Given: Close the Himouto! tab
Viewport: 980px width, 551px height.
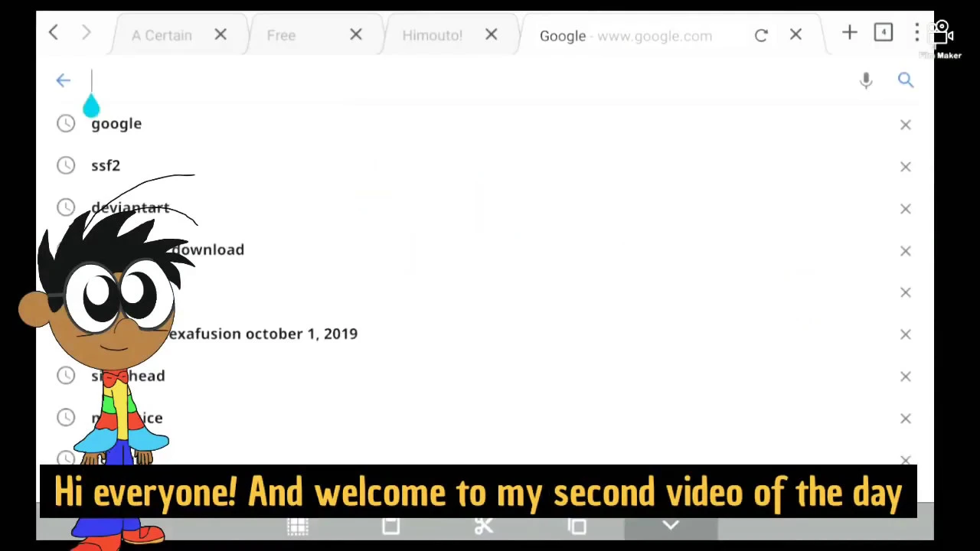Looking at the screenshot, I should coord(492,34).
